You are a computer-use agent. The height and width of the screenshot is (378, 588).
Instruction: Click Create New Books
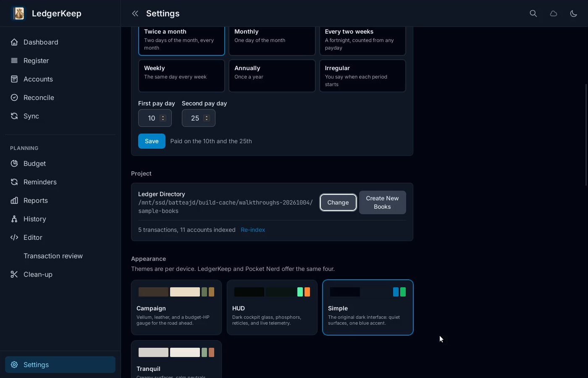[382, 202]
